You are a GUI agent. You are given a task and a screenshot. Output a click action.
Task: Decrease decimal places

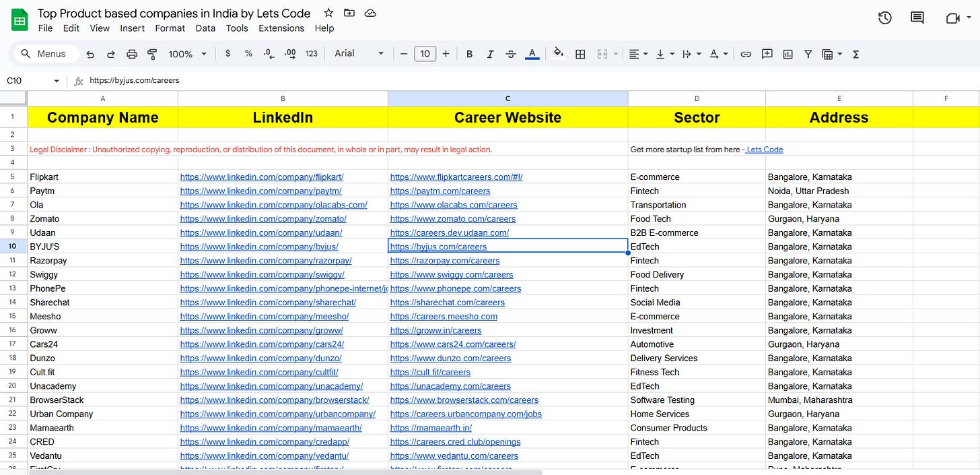[269, 54]
